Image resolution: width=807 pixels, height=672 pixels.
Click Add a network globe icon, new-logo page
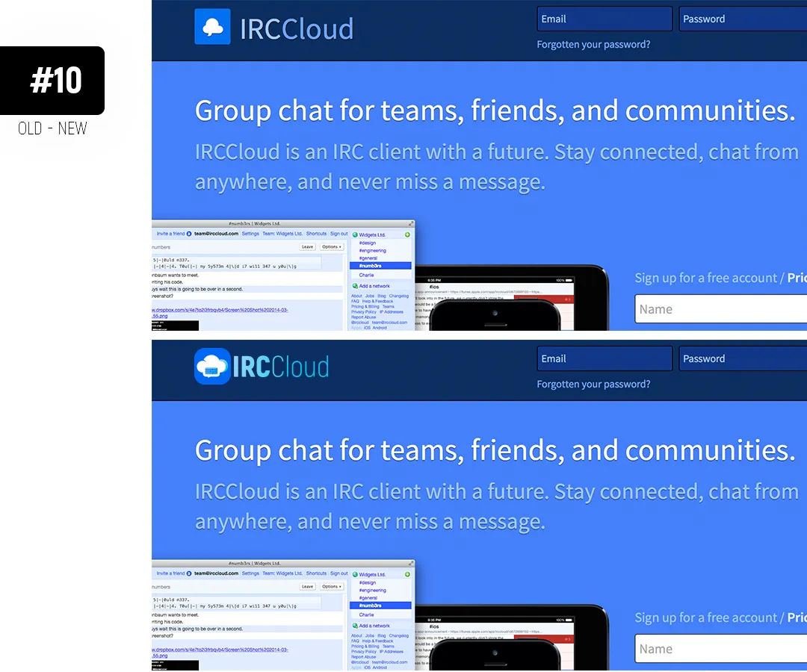click(x=355, y=626)
